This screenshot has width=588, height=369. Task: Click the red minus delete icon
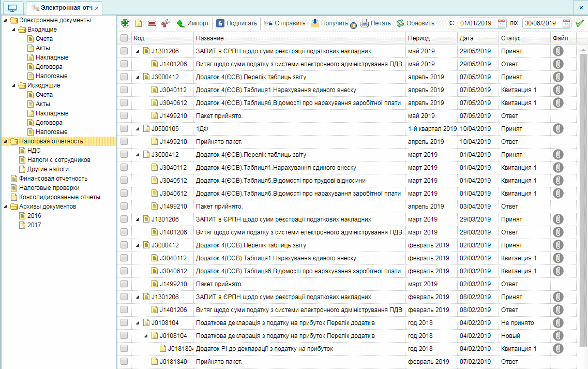152,23
